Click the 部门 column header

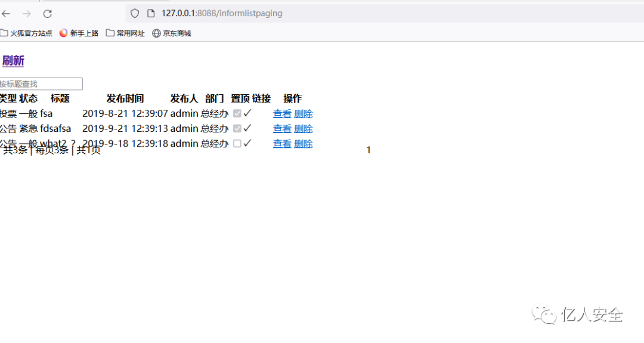click(215, 98)
